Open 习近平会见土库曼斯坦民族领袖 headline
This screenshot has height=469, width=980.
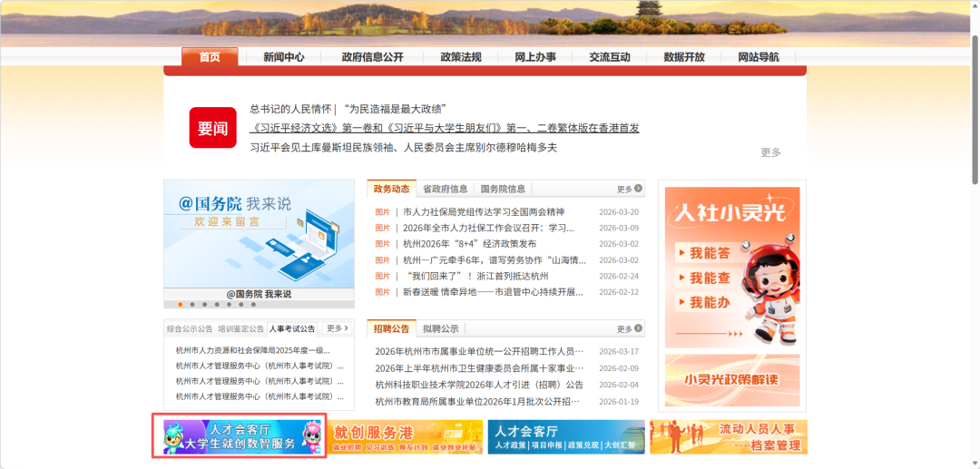(403, 147)
